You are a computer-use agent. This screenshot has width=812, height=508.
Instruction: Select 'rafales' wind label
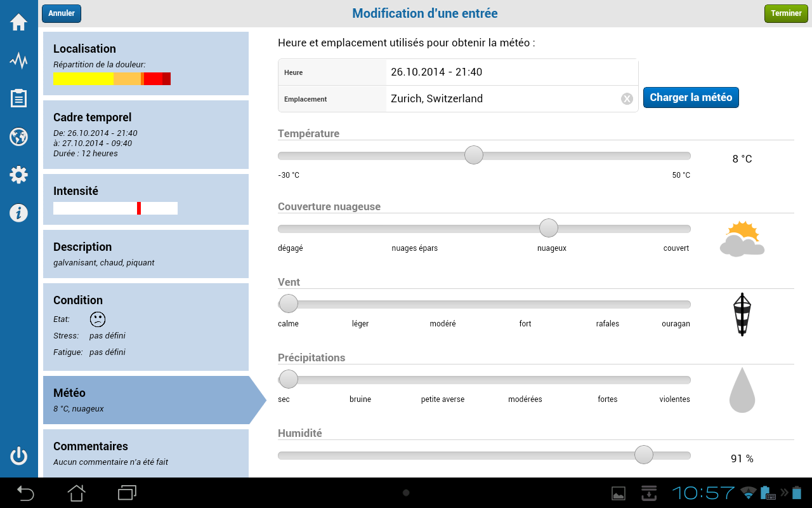608,324
